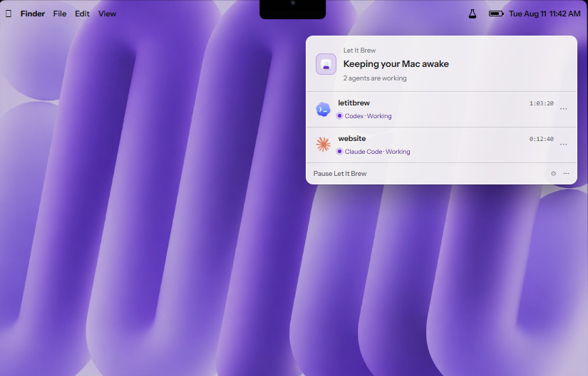This screenshot has width=588, height=376.
Task: Open more options for website agent
Action: tap(563, 145)
